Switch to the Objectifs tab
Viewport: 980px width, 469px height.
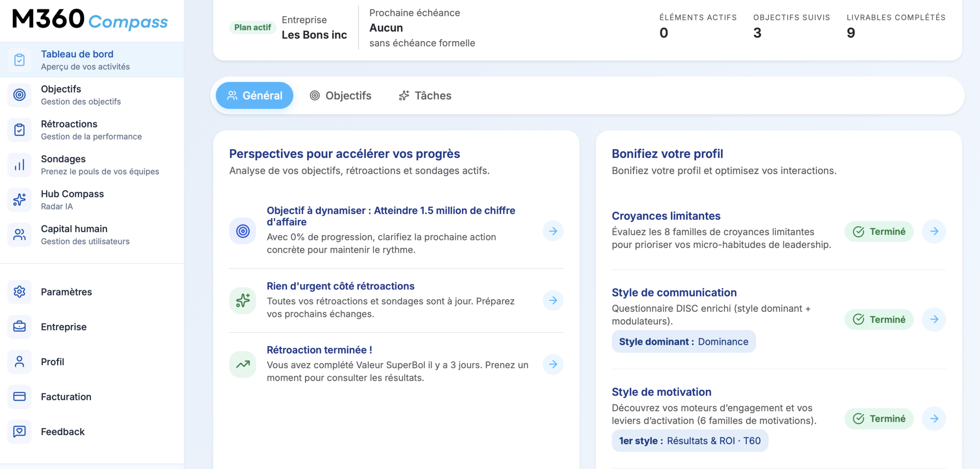click(x=341, y=95)
